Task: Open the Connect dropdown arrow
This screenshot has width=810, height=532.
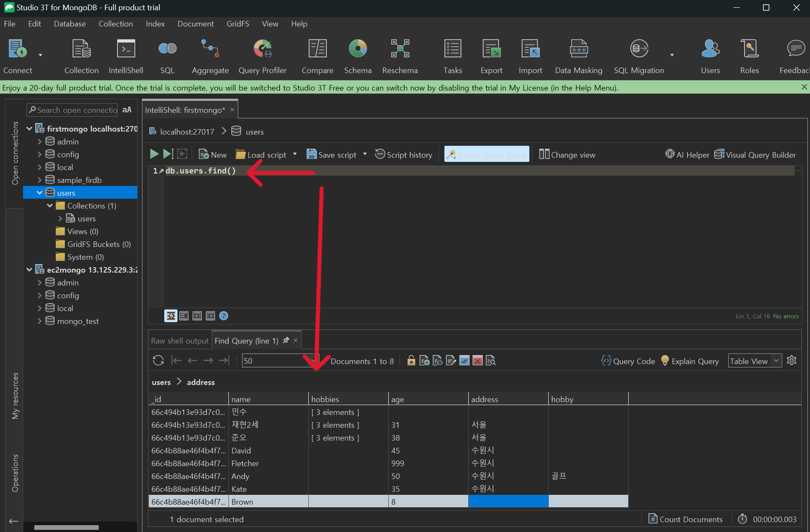Action: click(40, 55)
